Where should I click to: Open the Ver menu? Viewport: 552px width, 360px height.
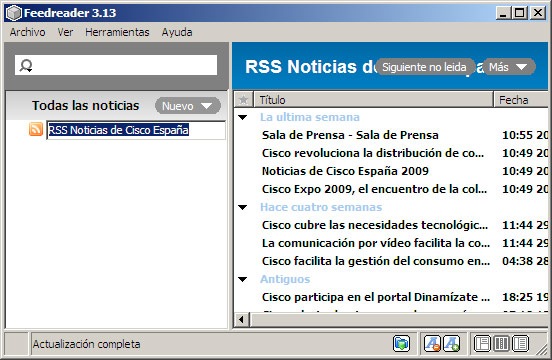pos(65,32)
